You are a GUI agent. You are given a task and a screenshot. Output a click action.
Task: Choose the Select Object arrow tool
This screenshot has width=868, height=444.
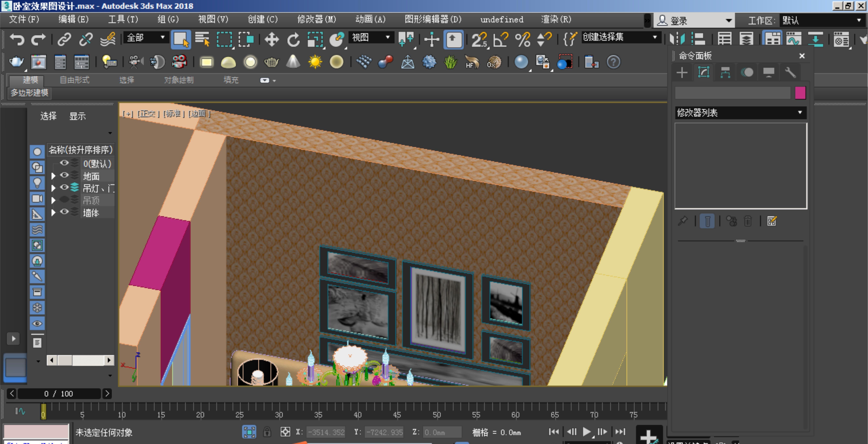coord(181,39)
